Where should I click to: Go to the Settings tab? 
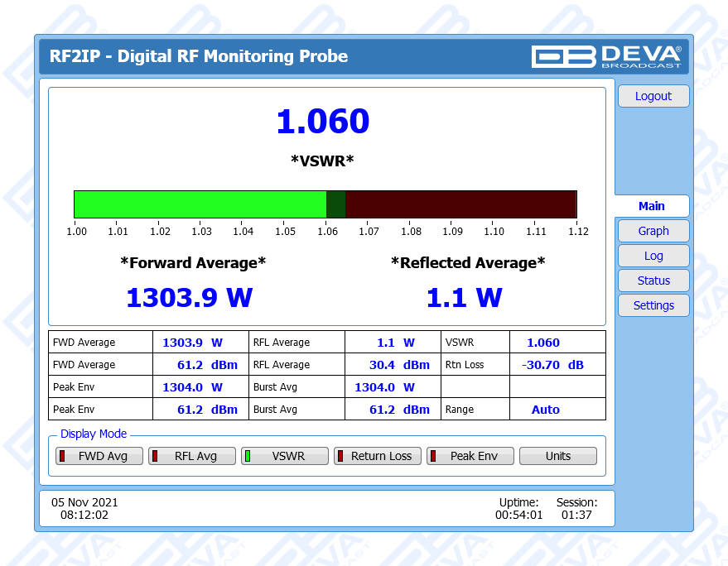click(653, 305)
